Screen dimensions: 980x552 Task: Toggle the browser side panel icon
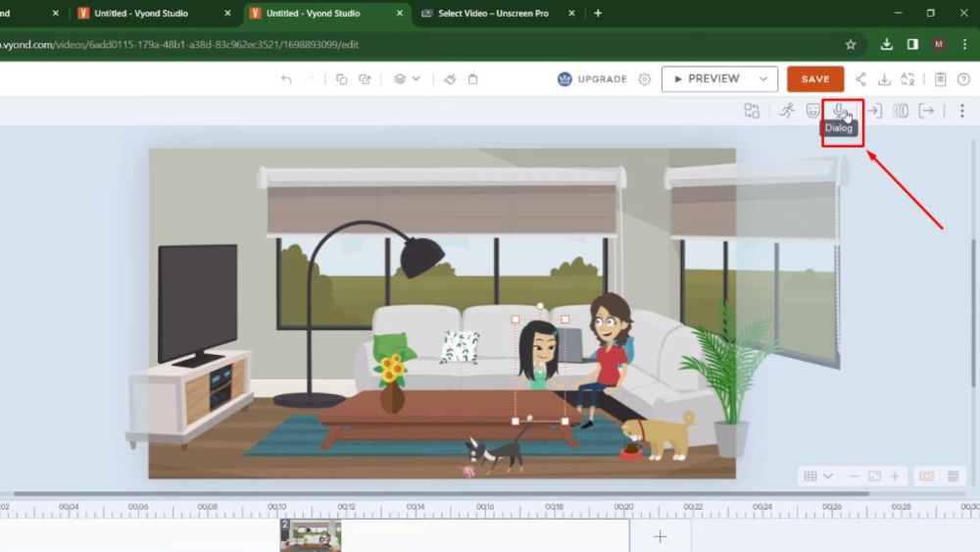click(912, 44)
